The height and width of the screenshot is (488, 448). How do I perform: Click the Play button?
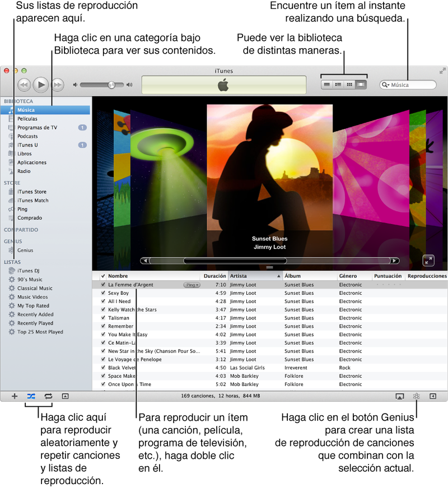pos(41,85)
